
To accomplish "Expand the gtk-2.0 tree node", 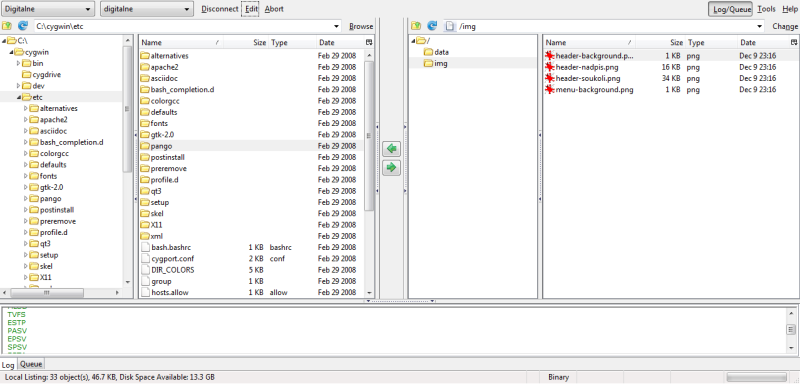I will 26,187.
